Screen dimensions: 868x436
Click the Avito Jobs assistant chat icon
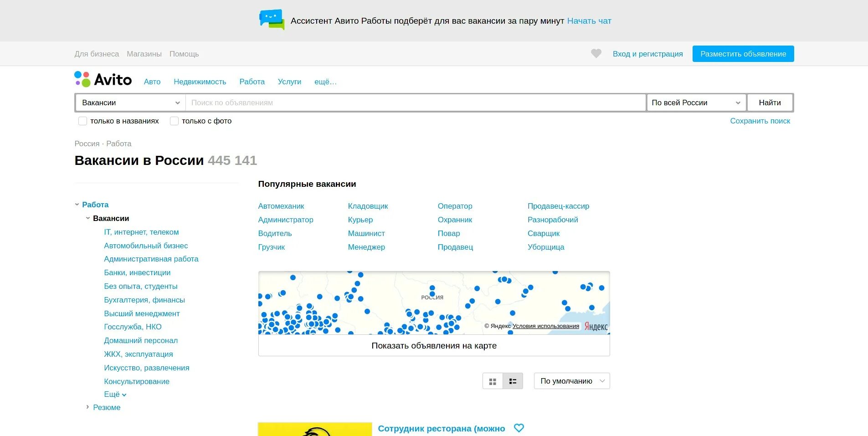tap(272, 20)
